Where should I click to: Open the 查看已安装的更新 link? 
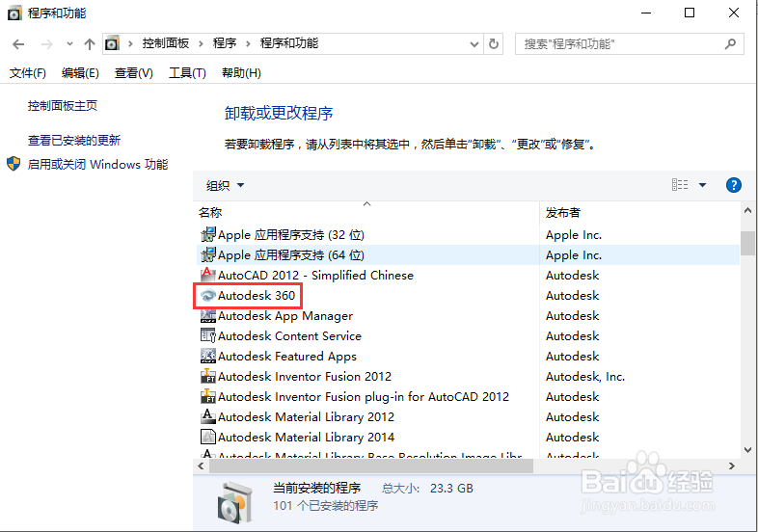pos(74,141)
